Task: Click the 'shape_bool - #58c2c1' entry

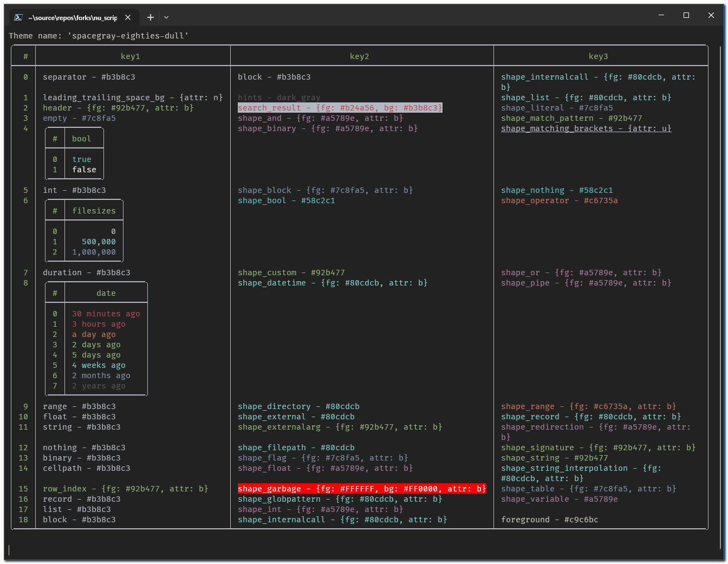Action: coord(287,200)
